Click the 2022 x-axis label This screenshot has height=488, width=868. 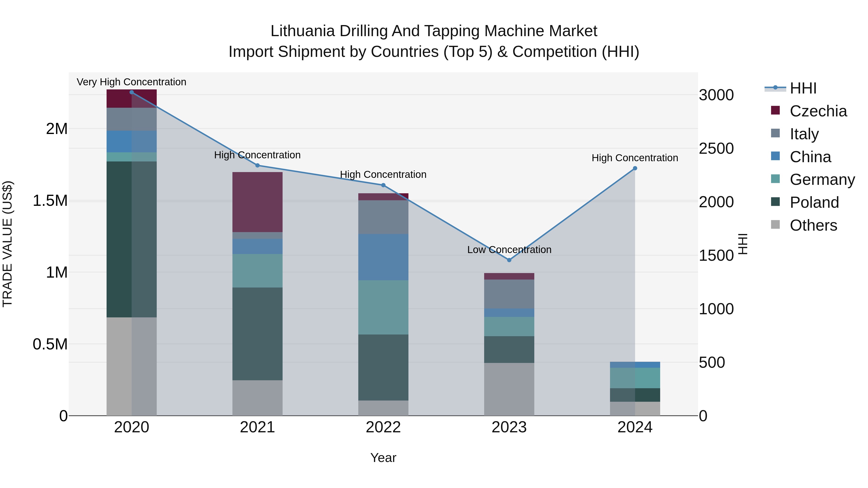383,427
